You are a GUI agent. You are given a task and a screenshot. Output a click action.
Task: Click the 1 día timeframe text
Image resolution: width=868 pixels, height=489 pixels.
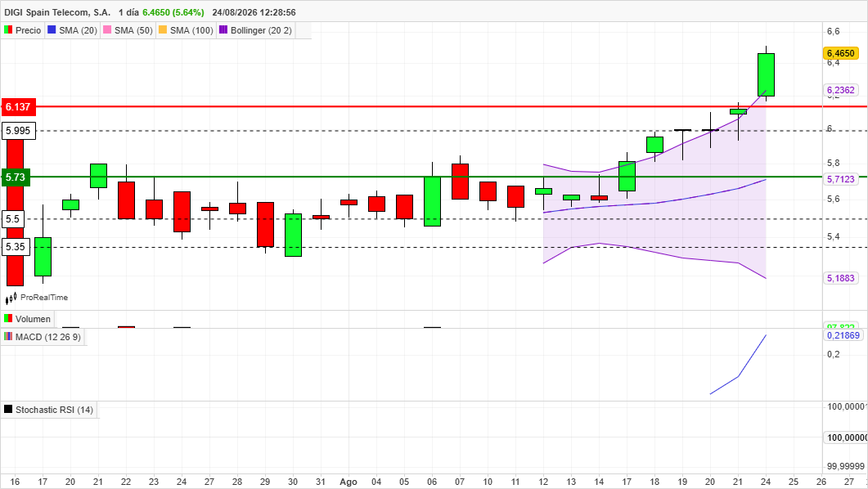pos(128,12)
